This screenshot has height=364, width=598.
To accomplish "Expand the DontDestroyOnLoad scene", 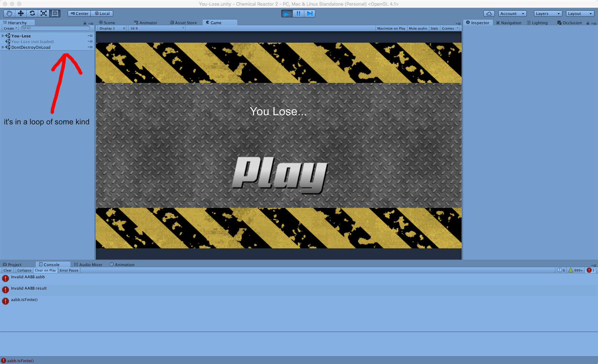I will (3, 47).
